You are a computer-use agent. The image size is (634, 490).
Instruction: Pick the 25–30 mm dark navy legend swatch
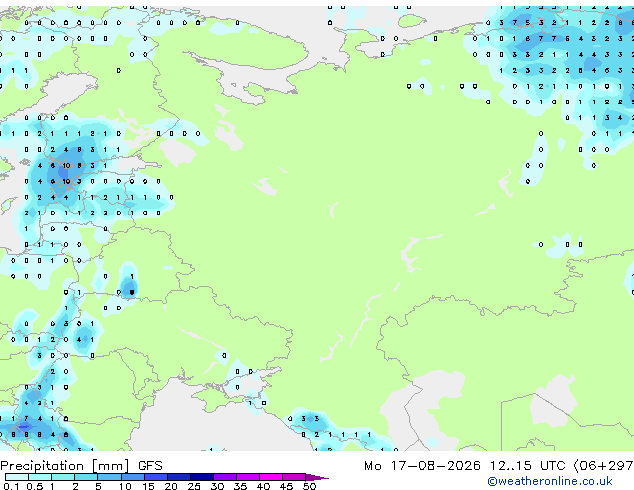[x=202, y=477]
